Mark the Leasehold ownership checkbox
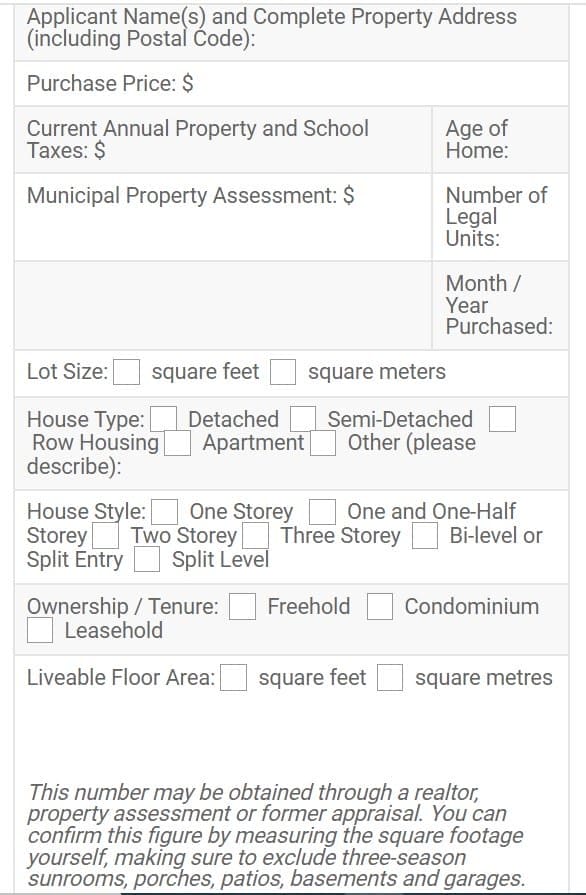Image resolution: width=586 pixels, height=895 pixels. [40, 630]
